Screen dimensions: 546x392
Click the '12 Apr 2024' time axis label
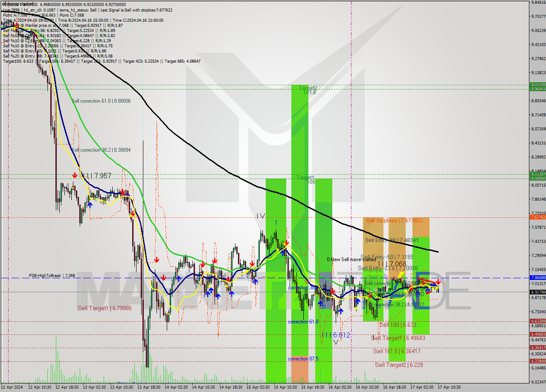pyautogui.click(x=11, y=387)
